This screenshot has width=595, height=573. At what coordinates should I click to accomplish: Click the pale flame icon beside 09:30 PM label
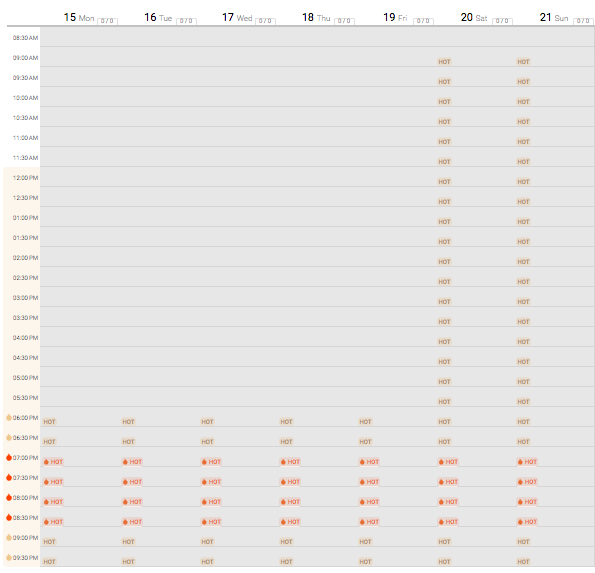(x=9, y=557)
